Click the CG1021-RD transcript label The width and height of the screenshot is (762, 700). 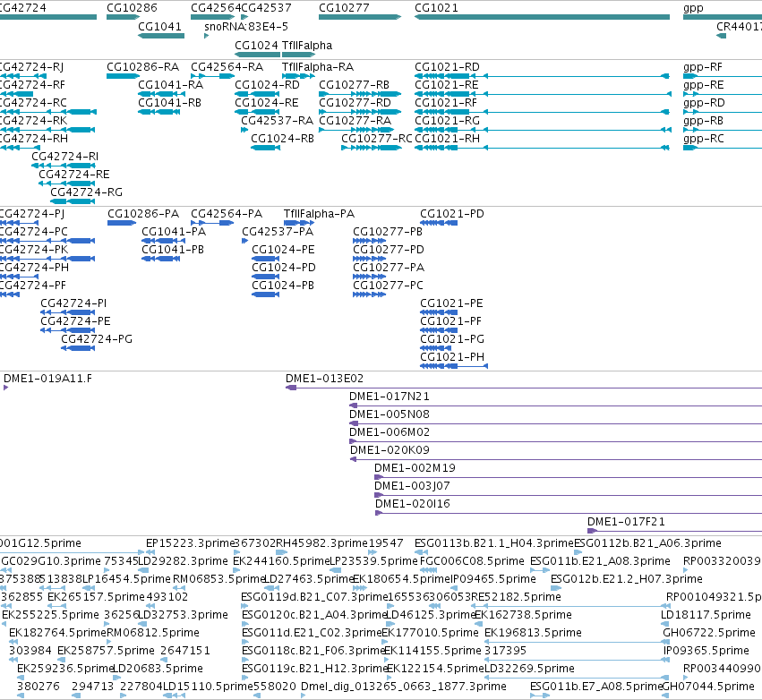pos(447,66)
